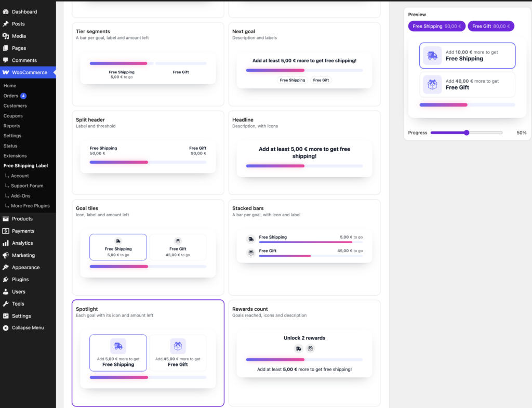Open the Reports submenu item
The image size is (532, 408).
coord(12,126)
